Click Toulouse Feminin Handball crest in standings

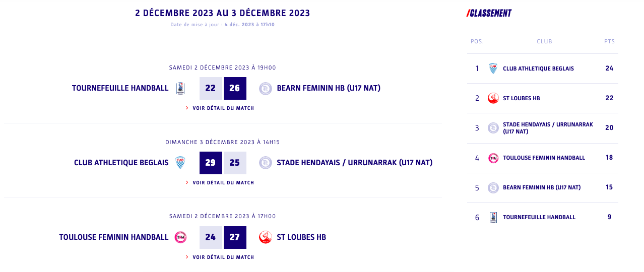[493, 158]
